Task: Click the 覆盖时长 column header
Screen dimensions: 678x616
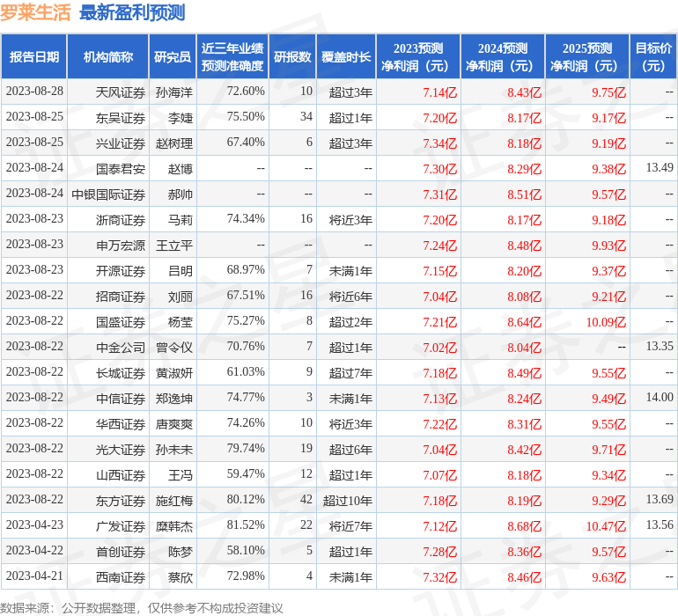Action: (x=346, y=56)
